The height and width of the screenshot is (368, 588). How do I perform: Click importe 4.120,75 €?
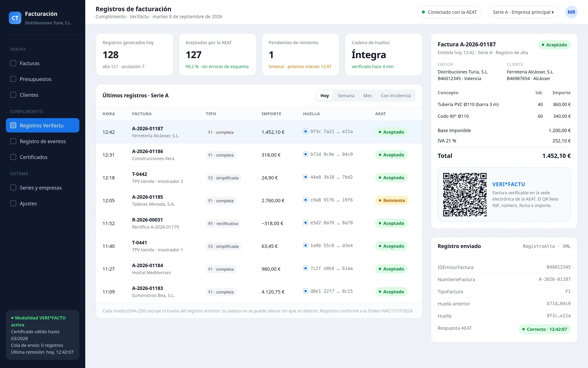(x=273, y=292)
